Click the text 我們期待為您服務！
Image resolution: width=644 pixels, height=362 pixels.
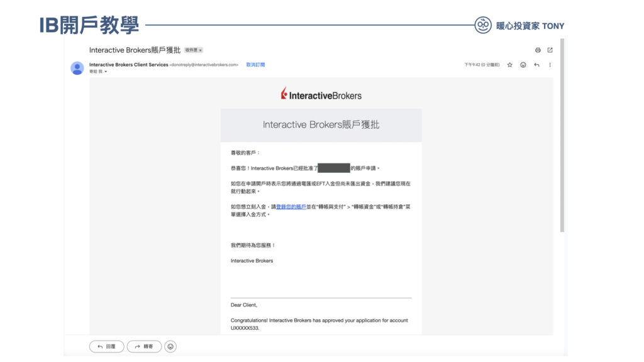point(253,246)
